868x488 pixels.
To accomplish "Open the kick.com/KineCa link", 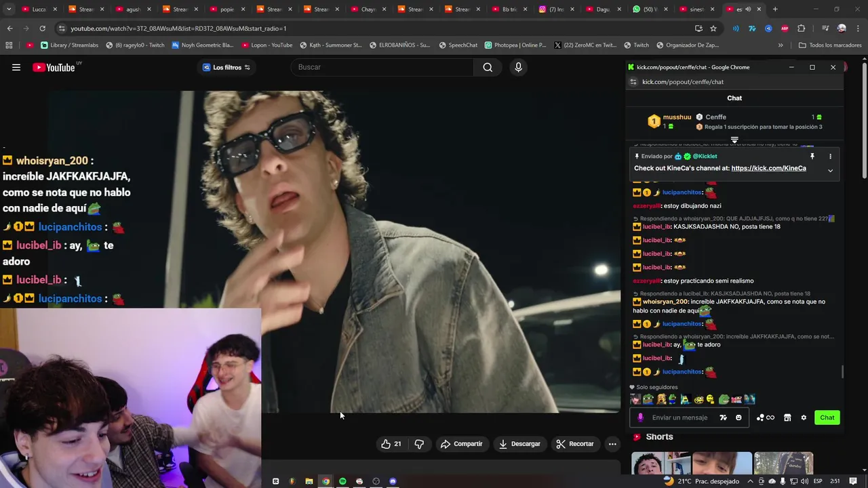I will click(768, 168).
